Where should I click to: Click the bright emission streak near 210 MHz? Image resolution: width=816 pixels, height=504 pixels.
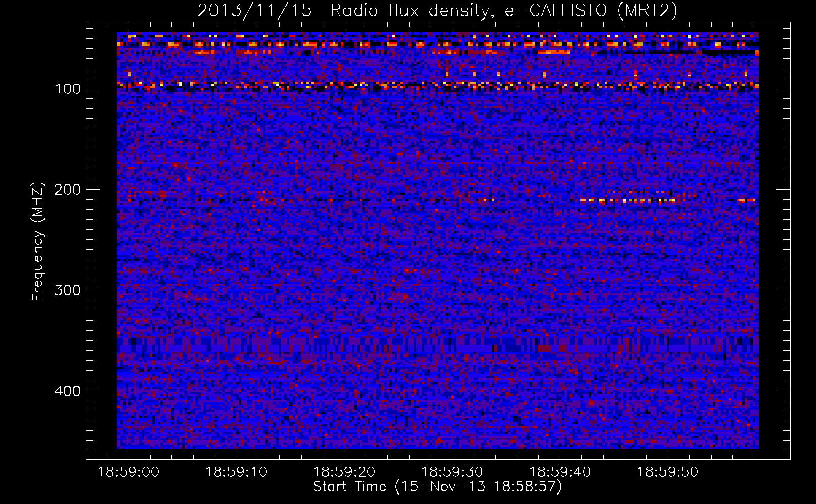coord(628,201)
